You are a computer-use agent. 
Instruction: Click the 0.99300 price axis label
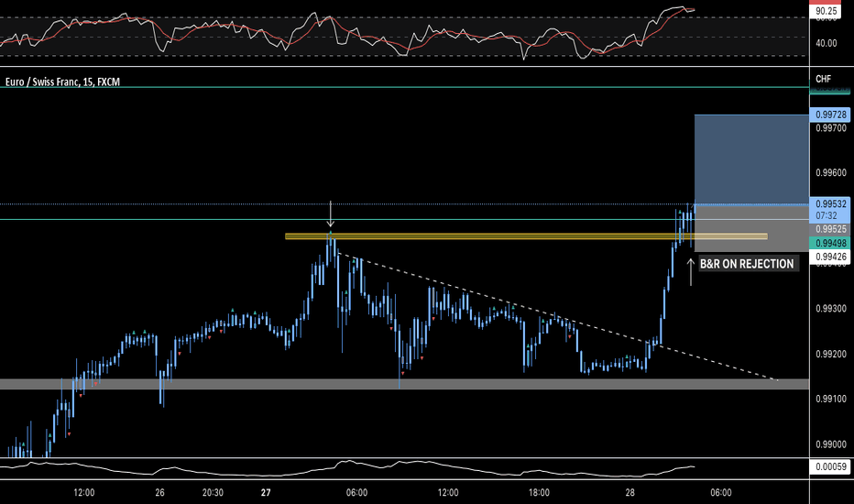(x=831, y=309)
